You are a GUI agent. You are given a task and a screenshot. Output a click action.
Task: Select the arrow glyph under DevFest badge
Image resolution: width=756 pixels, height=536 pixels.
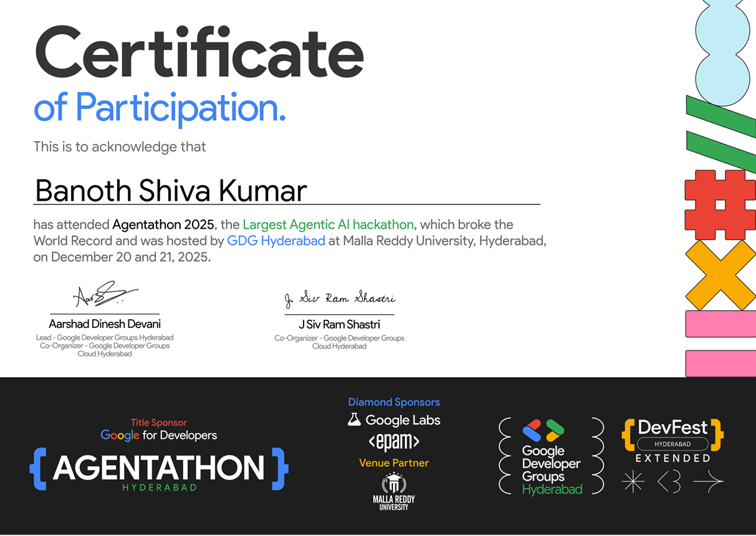click(709, 481)
